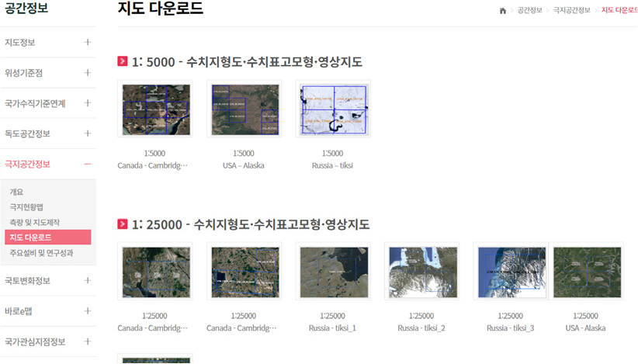Click 'USA – Alaska' caption under 1:5000
638x364 pixels.
click(243, 165)
